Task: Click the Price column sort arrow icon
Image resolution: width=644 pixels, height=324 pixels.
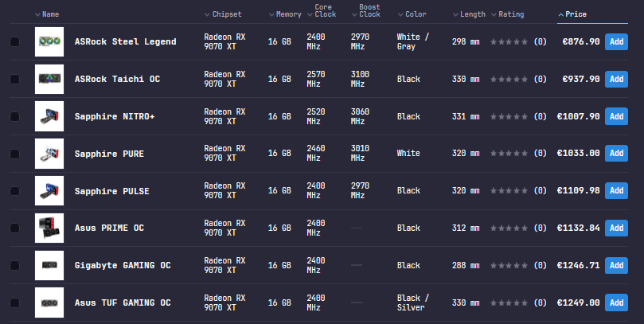Action: pyautogui.click(x=560, y=14)
